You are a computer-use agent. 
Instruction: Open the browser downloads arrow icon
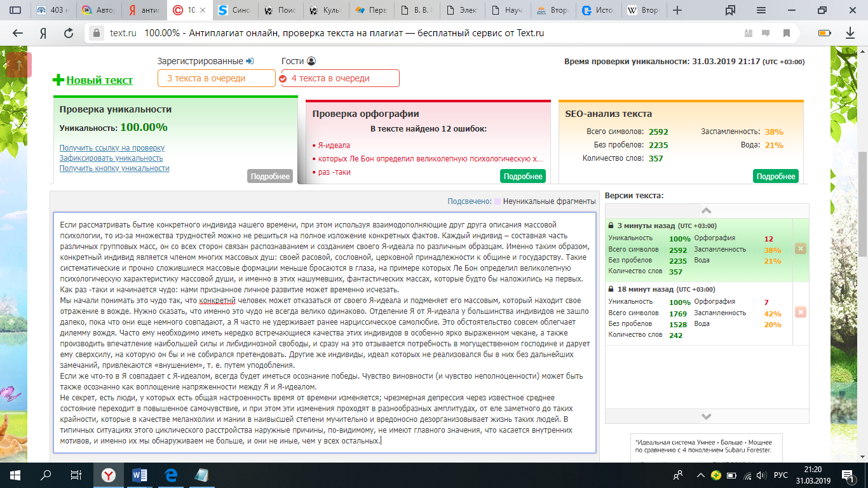pyautogui.click(x=850, y=34)
